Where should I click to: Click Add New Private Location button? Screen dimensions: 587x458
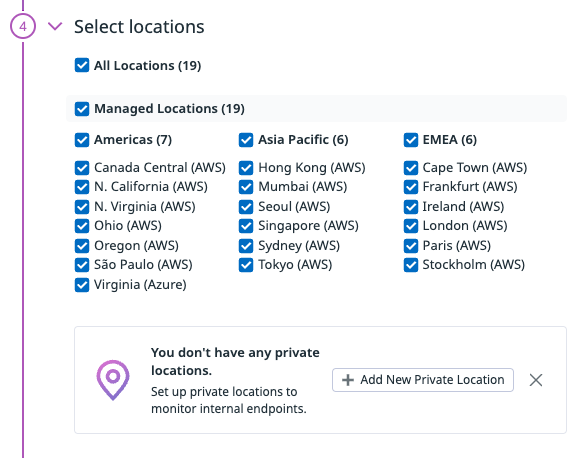423,380
